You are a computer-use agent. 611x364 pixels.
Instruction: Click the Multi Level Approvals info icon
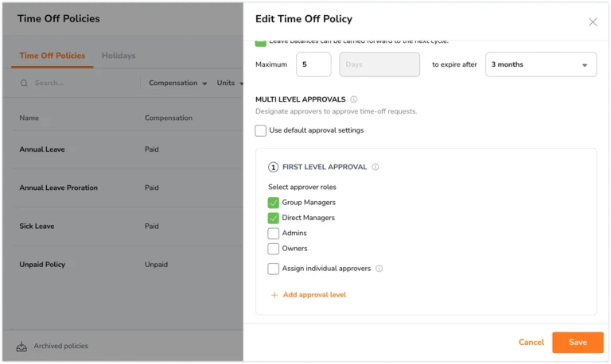(x=353, y=99)
